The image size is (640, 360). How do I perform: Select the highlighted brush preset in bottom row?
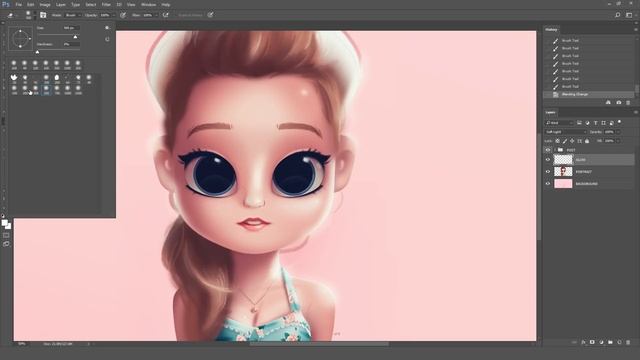point(46,89)
